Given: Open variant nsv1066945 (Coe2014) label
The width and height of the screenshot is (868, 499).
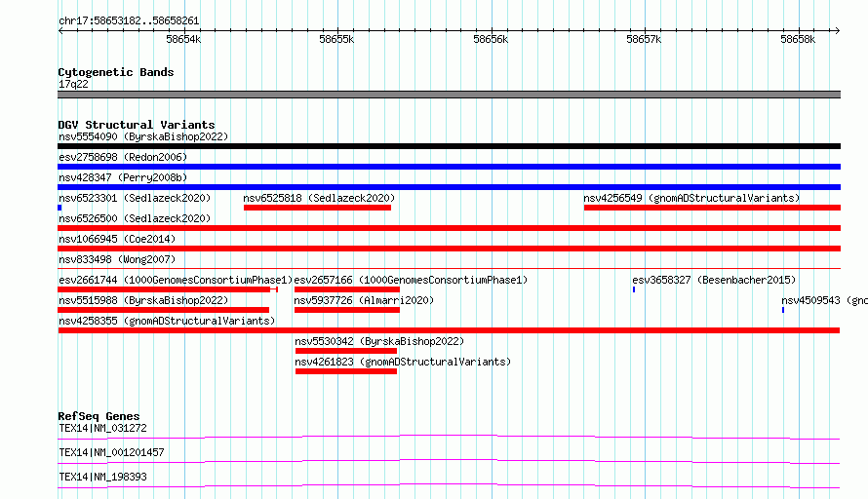Looking at the screenshot, I should pyautogui.click(x=117, y=239).
